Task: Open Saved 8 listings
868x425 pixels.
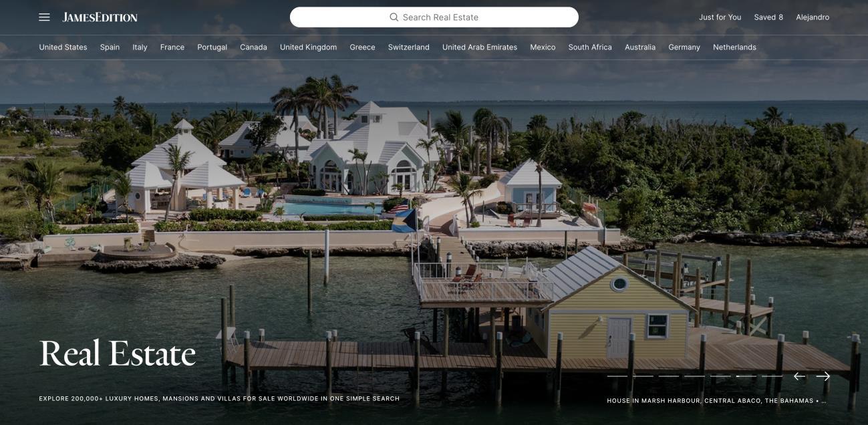Action: coord(768,17)
